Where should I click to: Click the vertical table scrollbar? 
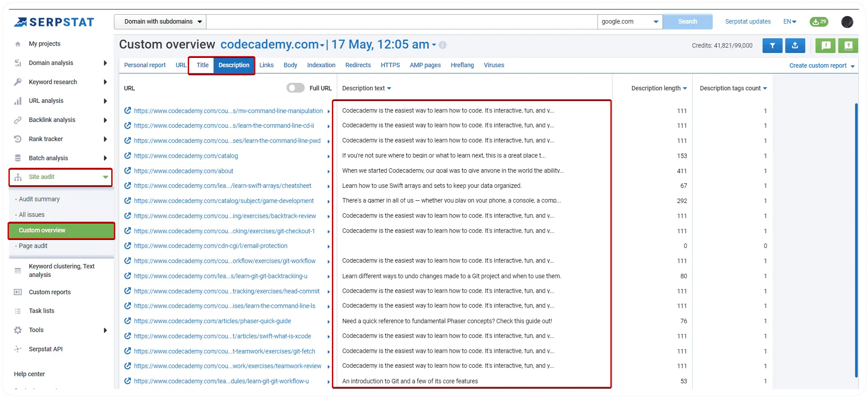point(856,240)
